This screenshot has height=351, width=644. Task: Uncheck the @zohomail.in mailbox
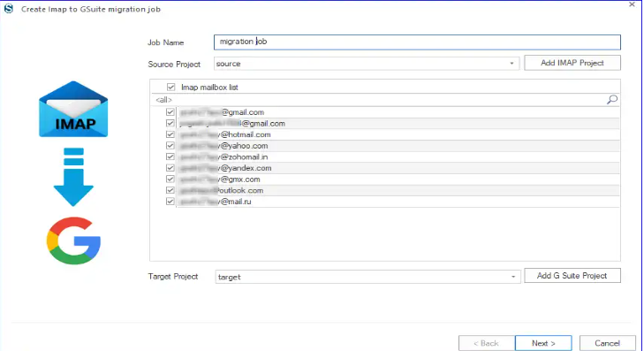(x=170, y=156)
